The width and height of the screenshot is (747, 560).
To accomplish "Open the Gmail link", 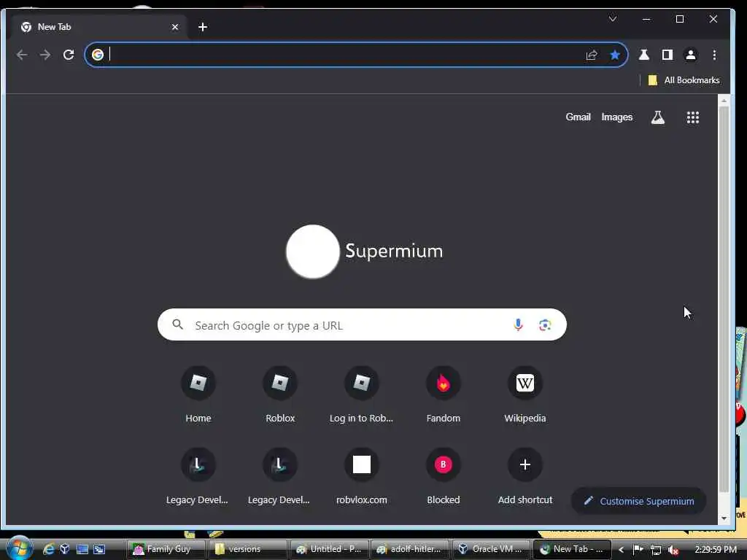I will click(578, 117).
